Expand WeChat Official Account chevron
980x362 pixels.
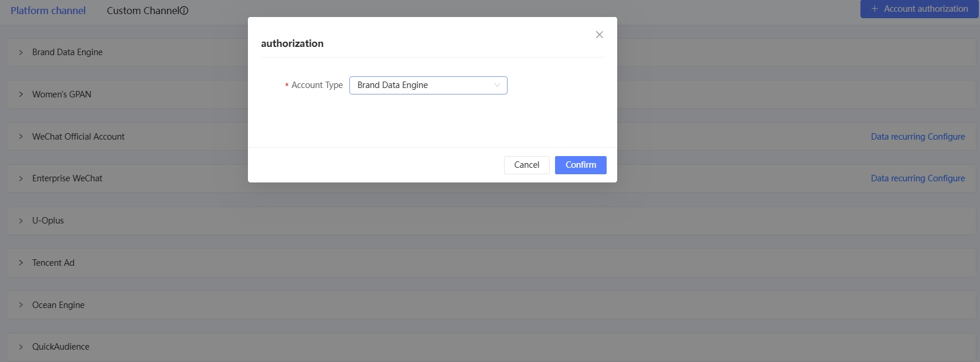21,137
